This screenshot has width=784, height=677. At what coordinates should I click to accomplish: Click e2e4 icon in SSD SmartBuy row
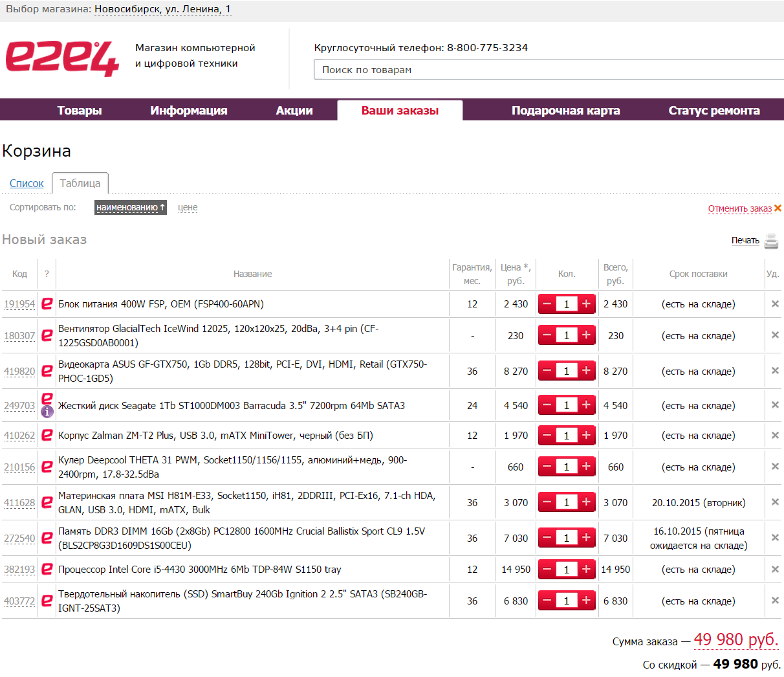pos(47,601)
